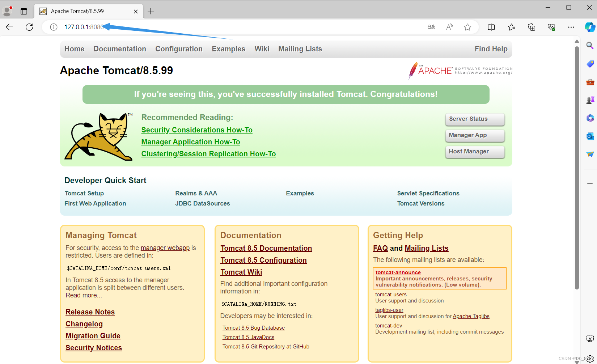Image resolution: width=597 pixels, height=364 pixels.
Task: Open a new browser tab
Action: click(x=151, y=11)
